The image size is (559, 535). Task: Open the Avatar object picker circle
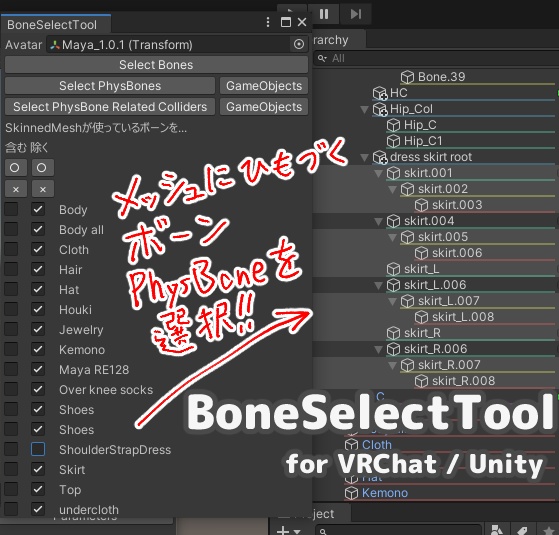pyautogui.click(x=299, y=44)
